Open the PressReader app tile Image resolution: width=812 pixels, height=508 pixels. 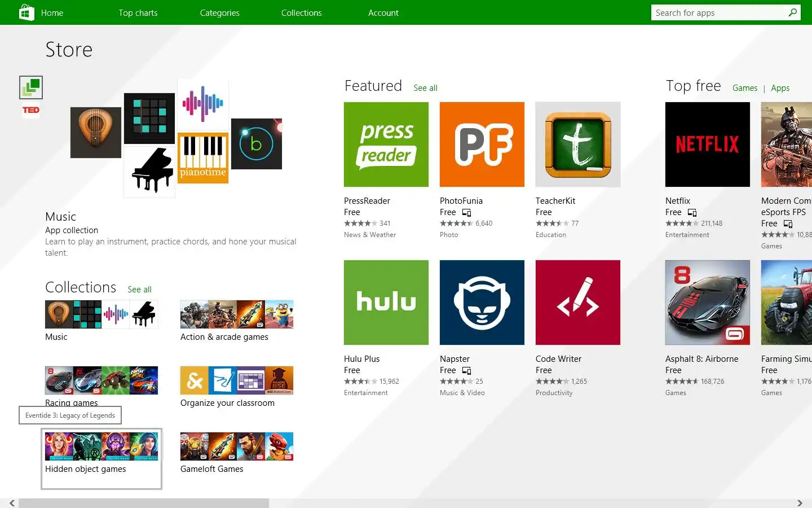(x=386, y=144)
